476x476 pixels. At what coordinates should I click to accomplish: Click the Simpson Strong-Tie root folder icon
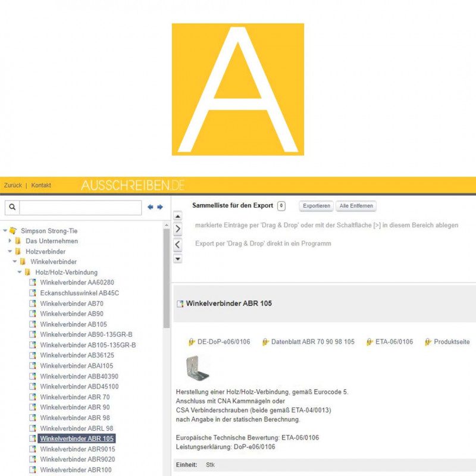tap(13, 231)
